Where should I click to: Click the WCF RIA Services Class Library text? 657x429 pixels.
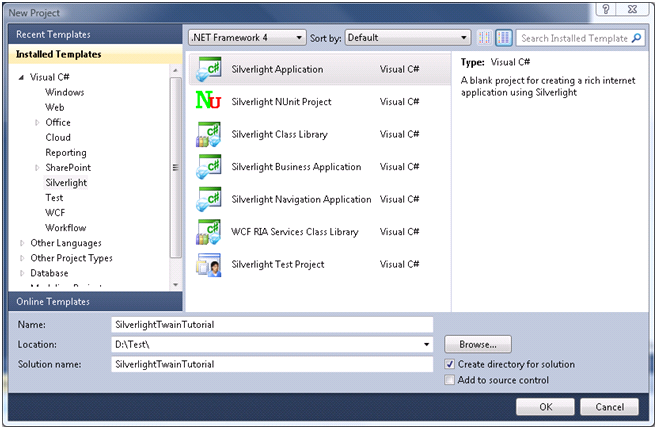tap(295, 232)
